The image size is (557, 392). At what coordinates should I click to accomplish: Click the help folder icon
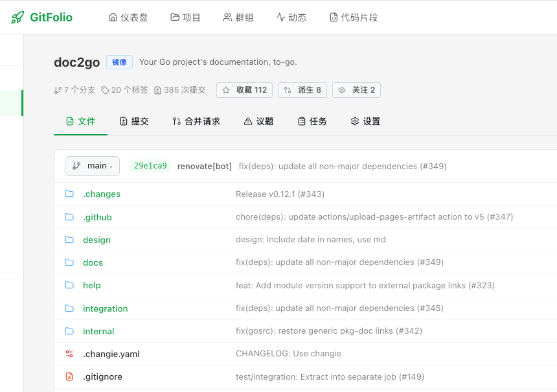(69, 285)
